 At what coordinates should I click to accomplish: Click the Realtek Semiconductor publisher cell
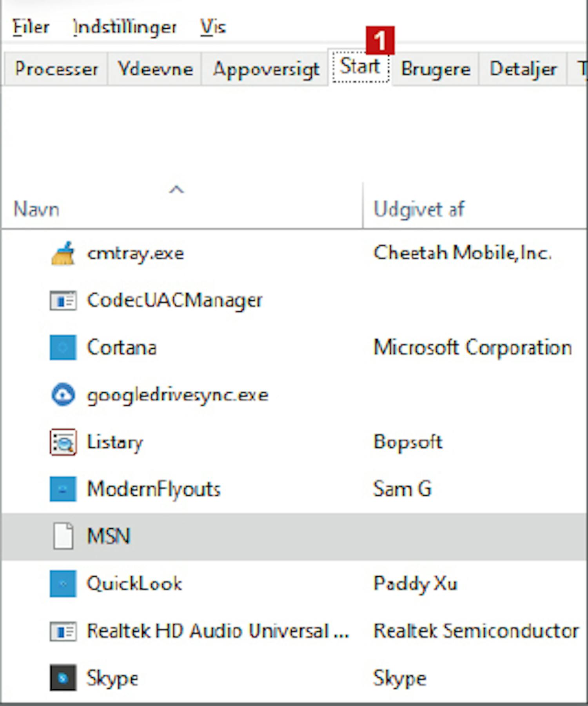point(476,631)
